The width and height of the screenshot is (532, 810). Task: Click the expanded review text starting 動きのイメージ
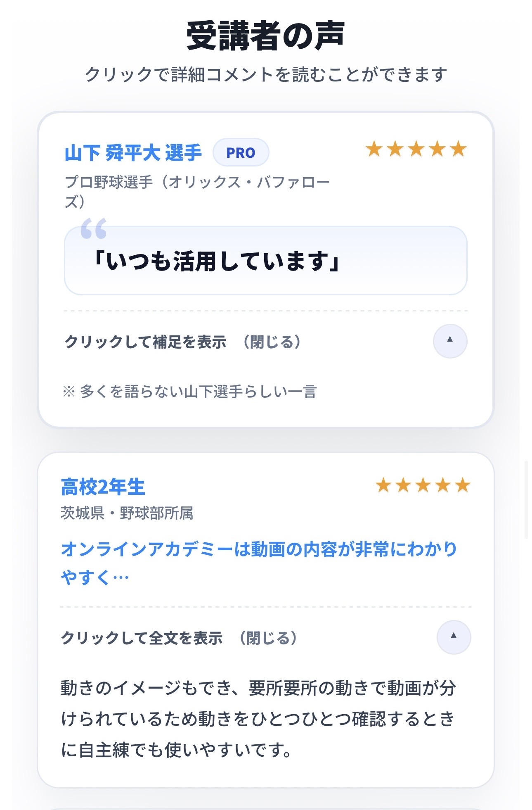(258, 719)
